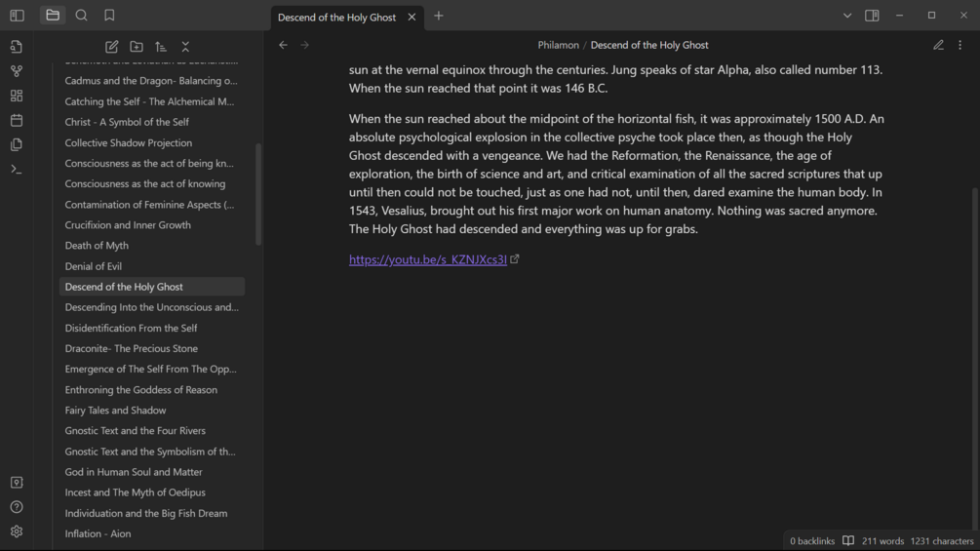Create a new folder

point(137,47)
